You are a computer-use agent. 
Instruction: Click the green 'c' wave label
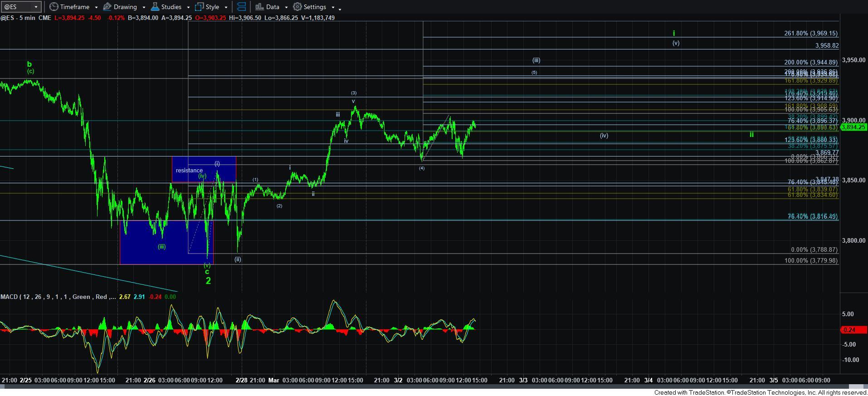tap(207, 272)
